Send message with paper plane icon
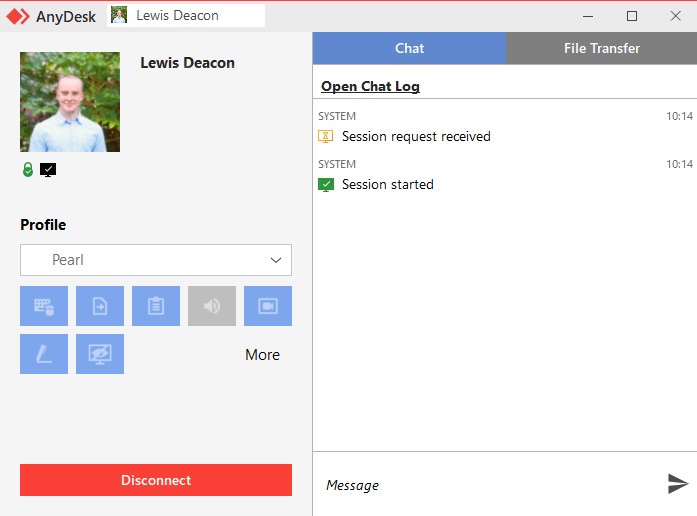The width and height of the screenshot is (697, 516). pyautogui.click(x=678, y=484)
